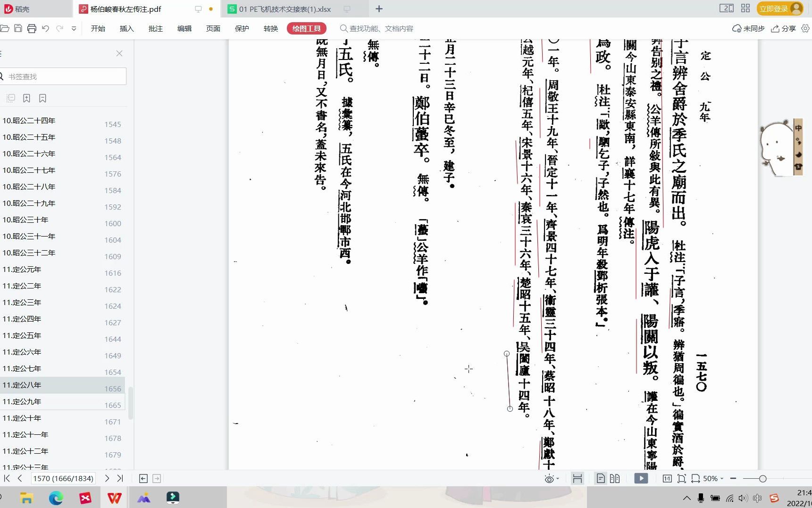Check the 未同步 cloud sync status

pyautogui.click(x=748, y=28)
